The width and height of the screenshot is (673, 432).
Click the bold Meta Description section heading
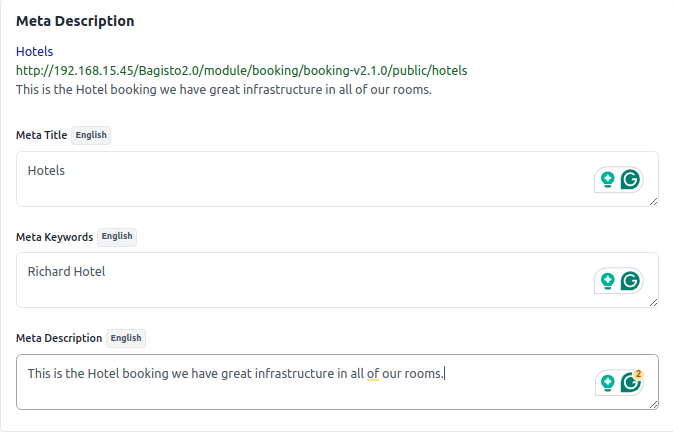click(75, 21)
